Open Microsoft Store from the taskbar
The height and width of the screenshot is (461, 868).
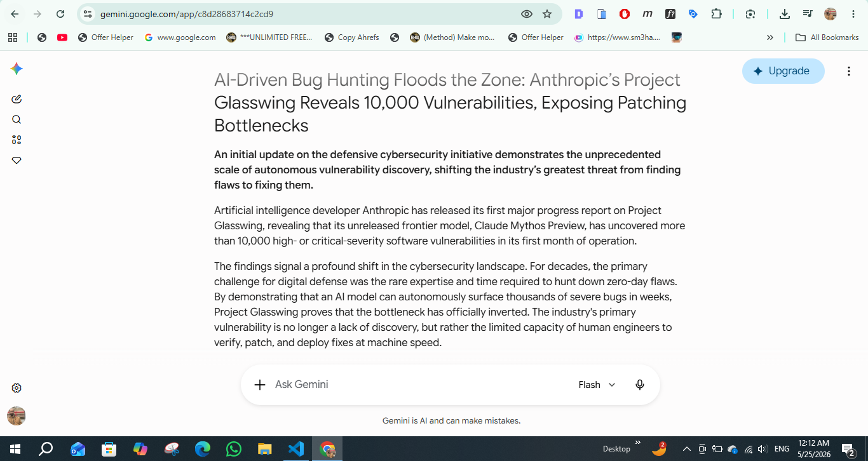(109, 449)
